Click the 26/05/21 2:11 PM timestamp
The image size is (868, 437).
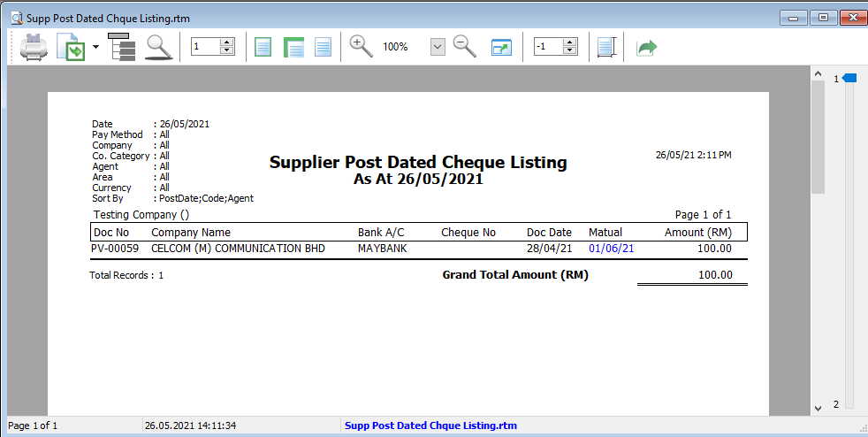pyautogui.click(x=694, y=155)
